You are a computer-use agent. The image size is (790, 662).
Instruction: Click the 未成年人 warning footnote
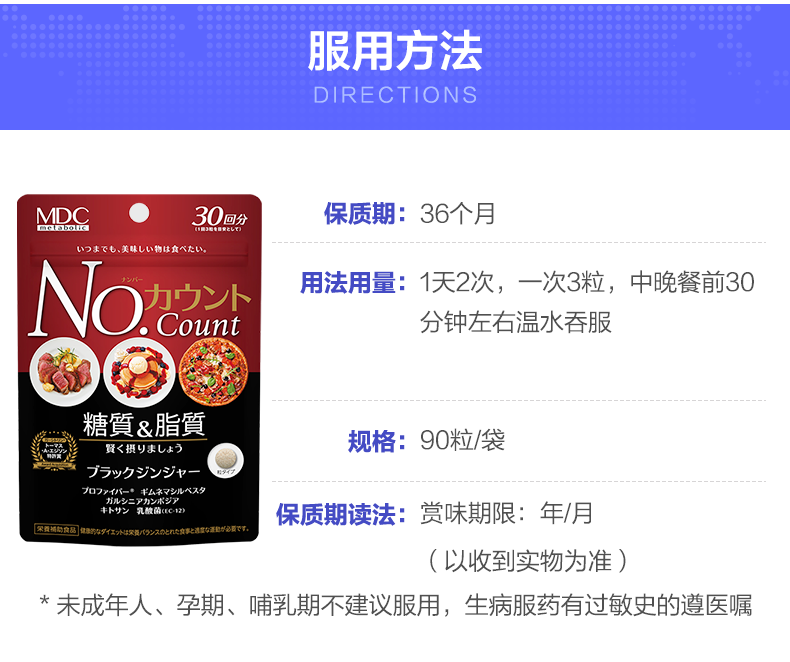coord(396,605)
